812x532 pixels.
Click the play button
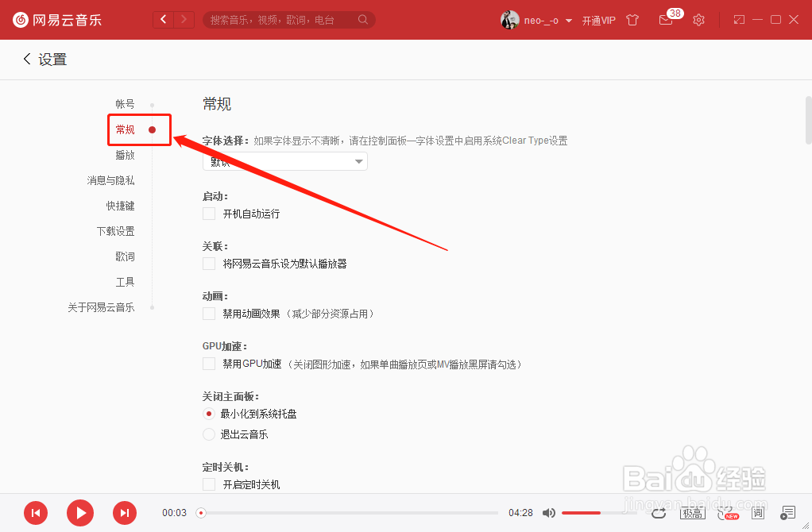tap(80, 513)
